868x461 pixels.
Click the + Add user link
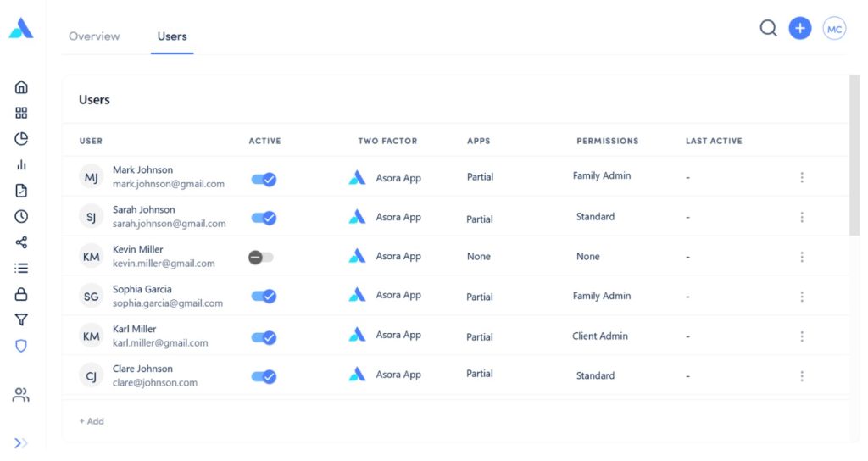[92, 421]
